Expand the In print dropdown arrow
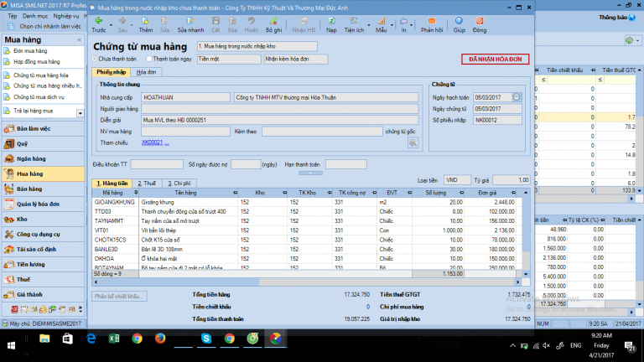Screen dimensions: 644x362 [411, 25]
